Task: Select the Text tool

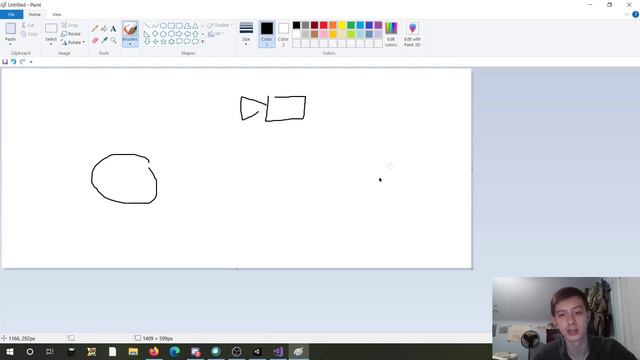Action: coord(113,29)
